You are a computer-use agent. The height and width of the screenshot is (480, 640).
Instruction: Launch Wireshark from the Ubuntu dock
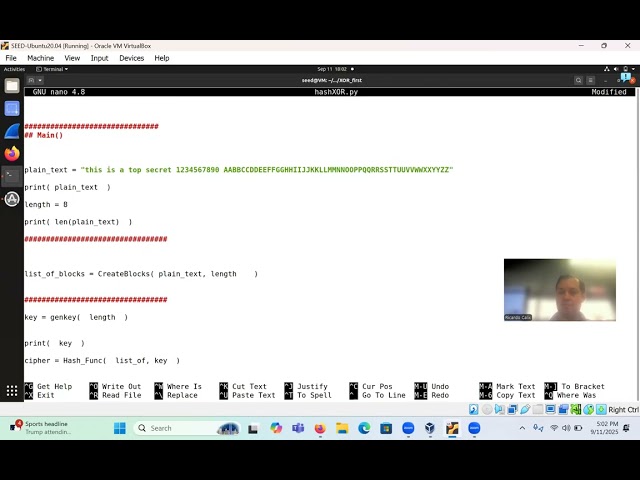[12, 131]
